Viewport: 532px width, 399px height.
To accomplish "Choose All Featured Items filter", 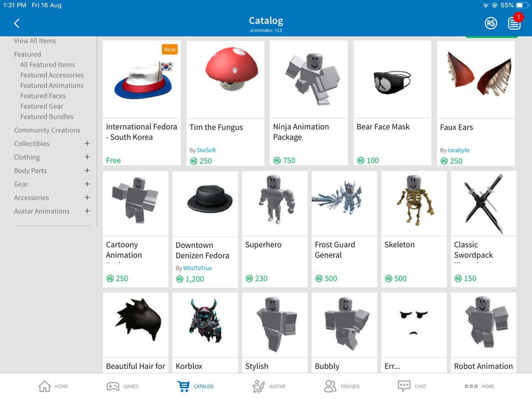I will [x=47, y=65].
